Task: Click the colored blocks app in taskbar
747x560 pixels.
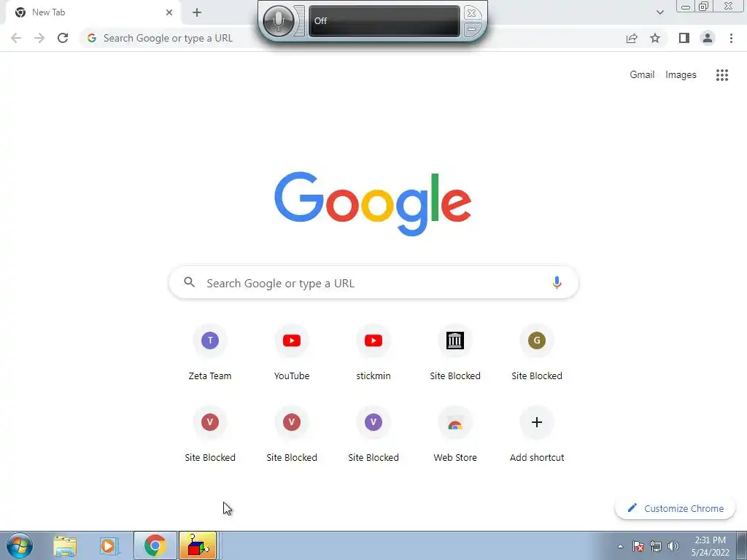Action: click(198, 545)
